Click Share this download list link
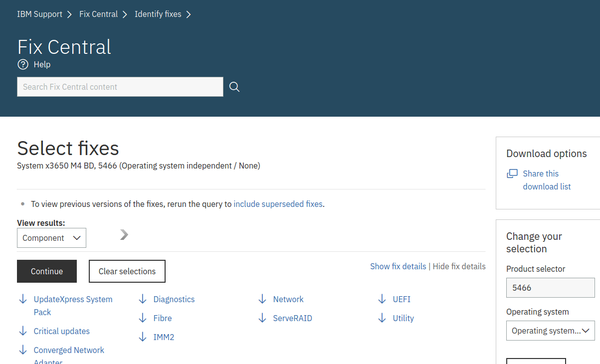This screenshot has height=364, width=600. tap(546, 180)
